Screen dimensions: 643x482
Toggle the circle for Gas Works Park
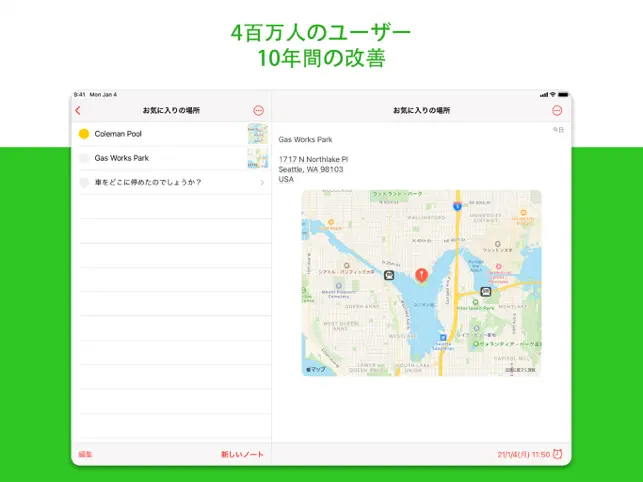[x=84, y=158]
